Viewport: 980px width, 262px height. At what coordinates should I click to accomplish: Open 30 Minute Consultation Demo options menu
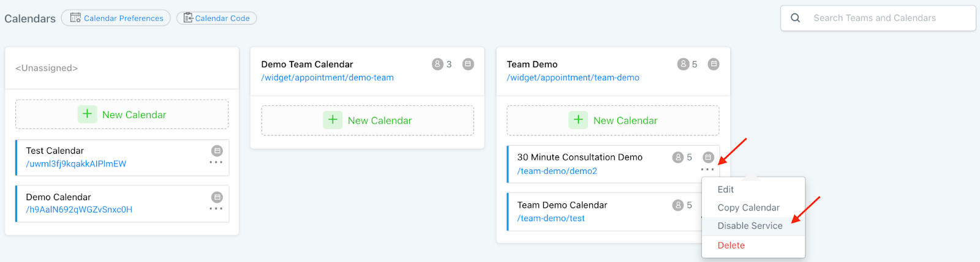707,170
